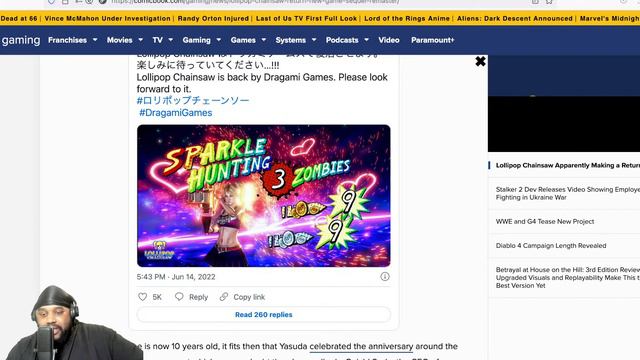
Task: Open the Video nav item
Action: 389,40
